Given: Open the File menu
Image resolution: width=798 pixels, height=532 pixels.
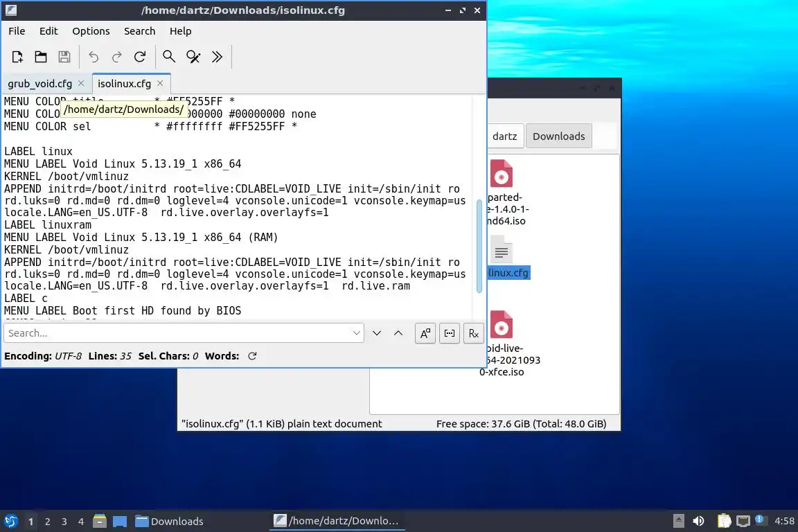Looking at the screenshot, I should (17, 31).
